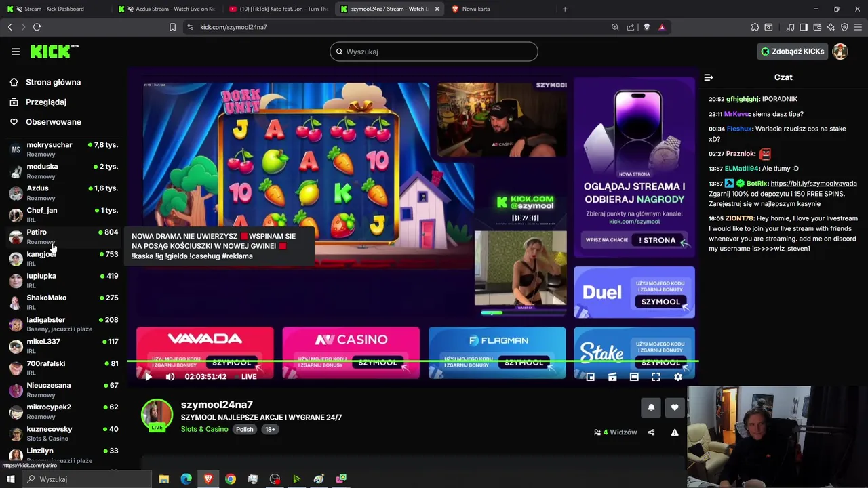Screen dimensions: 868x488
Task: Enter fullscreen on the video player
Action: 656,377
